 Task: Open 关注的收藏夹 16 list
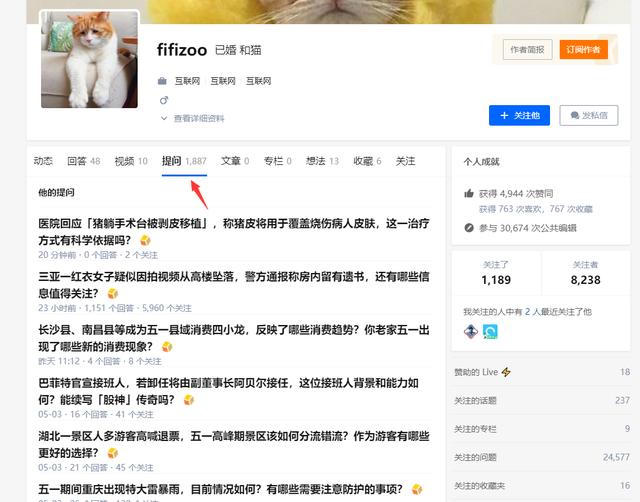pos(542,486)
